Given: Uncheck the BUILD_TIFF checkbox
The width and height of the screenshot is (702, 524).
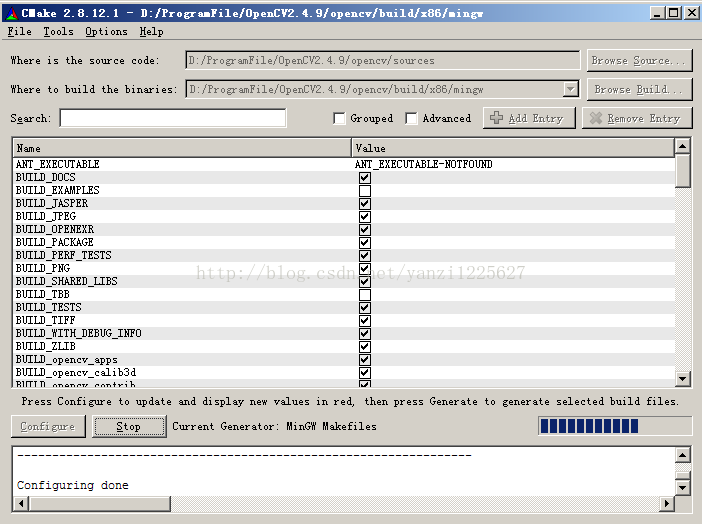Looking at the screenshot, I should [x=365, y=321].
